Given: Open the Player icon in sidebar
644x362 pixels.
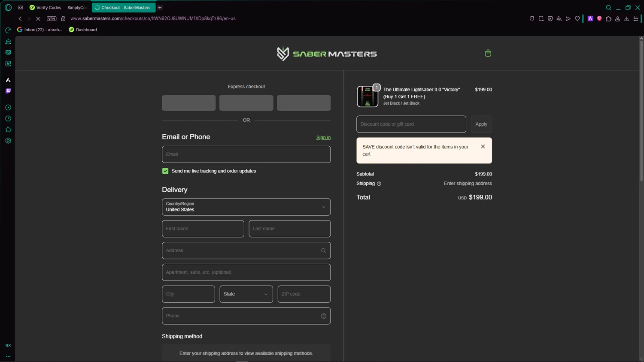Looking at the screenshot, I should click(x=8, y=108).
